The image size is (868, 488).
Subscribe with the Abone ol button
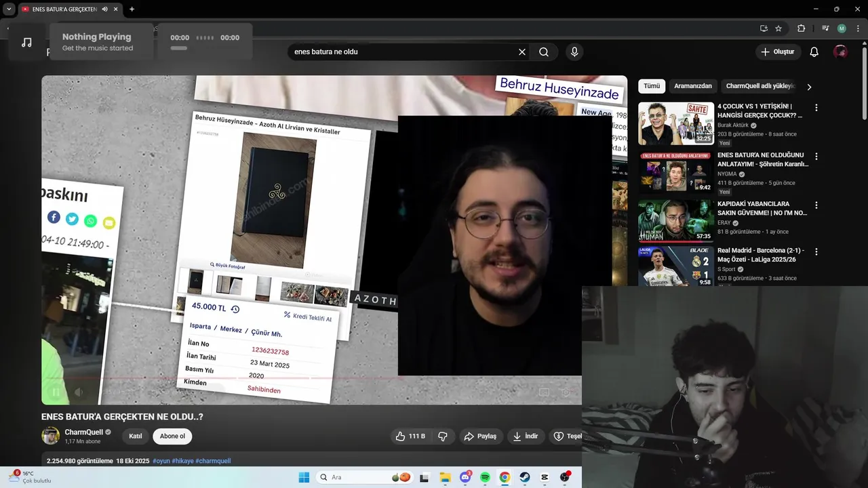tap(172, 436)
